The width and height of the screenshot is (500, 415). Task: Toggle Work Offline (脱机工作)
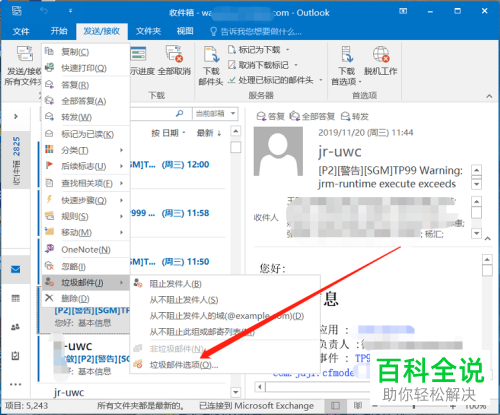click(x=381, y=61)
